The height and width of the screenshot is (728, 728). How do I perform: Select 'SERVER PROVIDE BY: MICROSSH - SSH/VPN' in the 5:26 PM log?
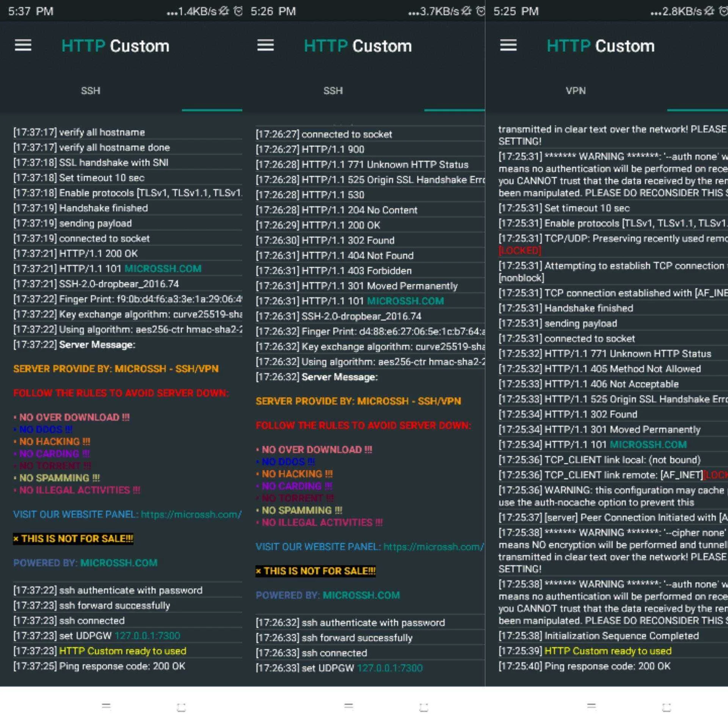(359, 401)
